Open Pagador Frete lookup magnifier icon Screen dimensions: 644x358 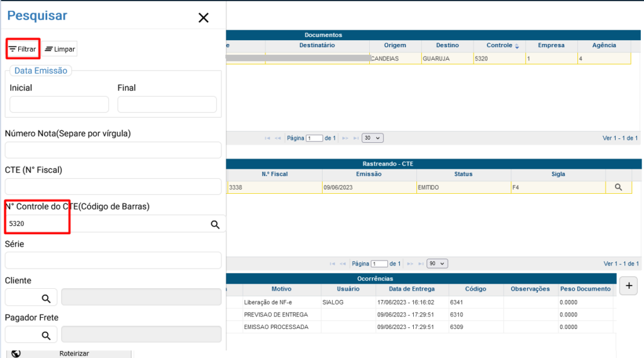[x=46, y=335]
